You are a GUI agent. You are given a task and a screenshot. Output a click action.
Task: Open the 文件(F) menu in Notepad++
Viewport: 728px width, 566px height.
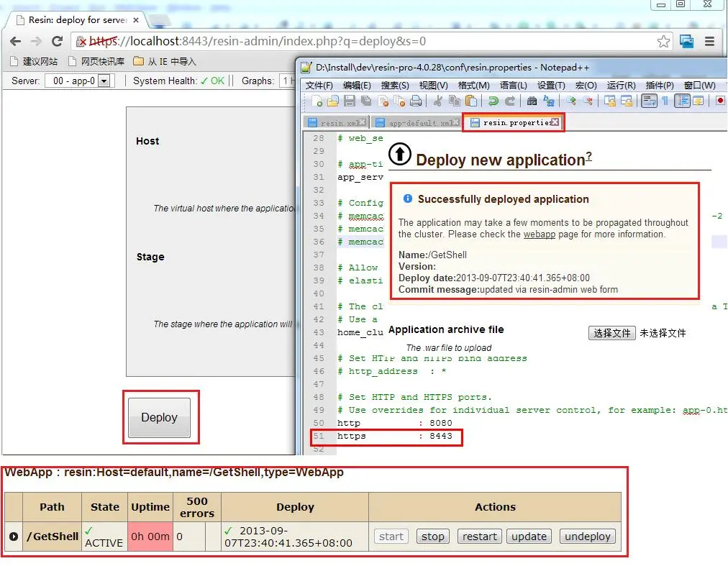[x=319, y=86]
